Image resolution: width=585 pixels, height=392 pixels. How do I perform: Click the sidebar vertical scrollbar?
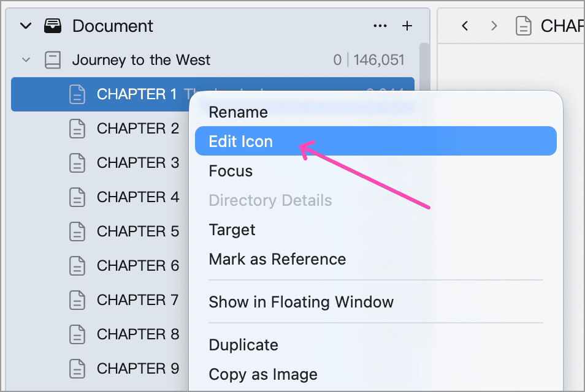[424, 67]
